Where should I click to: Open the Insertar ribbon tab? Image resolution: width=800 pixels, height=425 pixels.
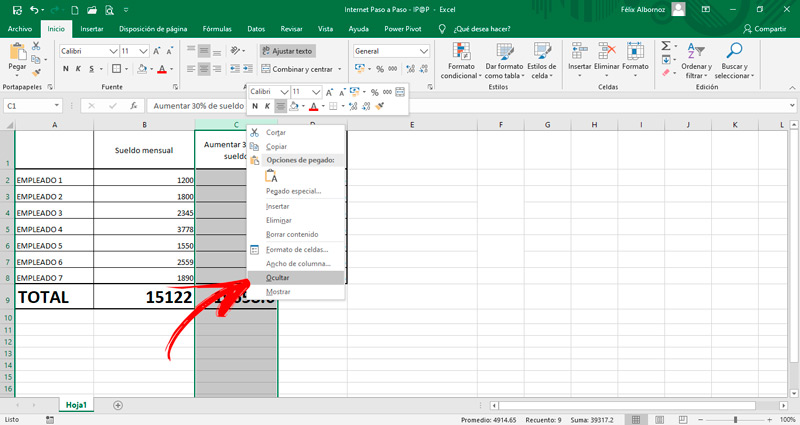coord(92,29)
